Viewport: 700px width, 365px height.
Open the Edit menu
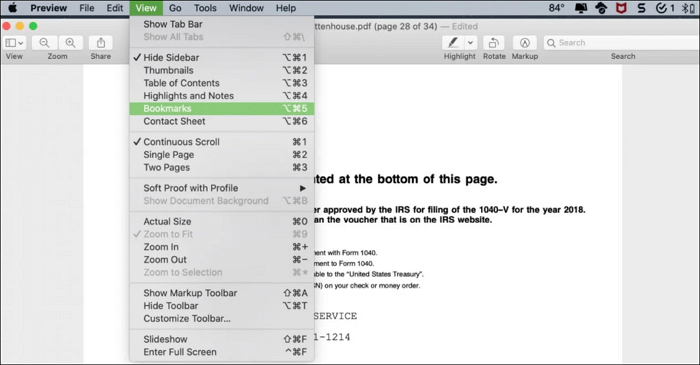pyautogui.click(x=115, y=8)
